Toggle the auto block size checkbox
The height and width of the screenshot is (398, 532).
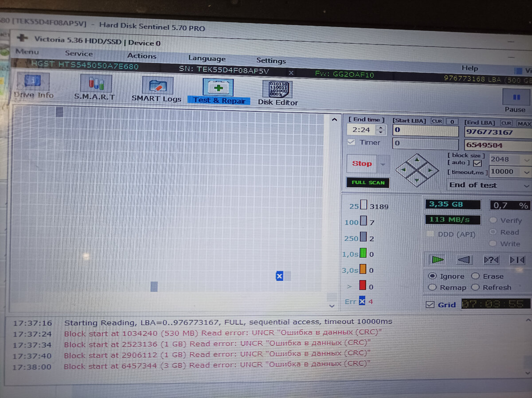(477, 163)
